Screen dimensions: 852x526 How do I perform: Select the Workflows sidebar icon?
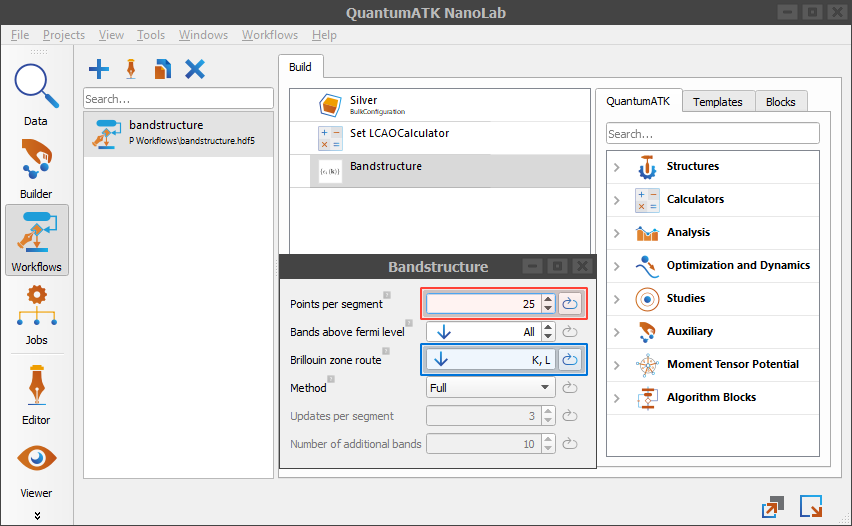coord(36,240)
